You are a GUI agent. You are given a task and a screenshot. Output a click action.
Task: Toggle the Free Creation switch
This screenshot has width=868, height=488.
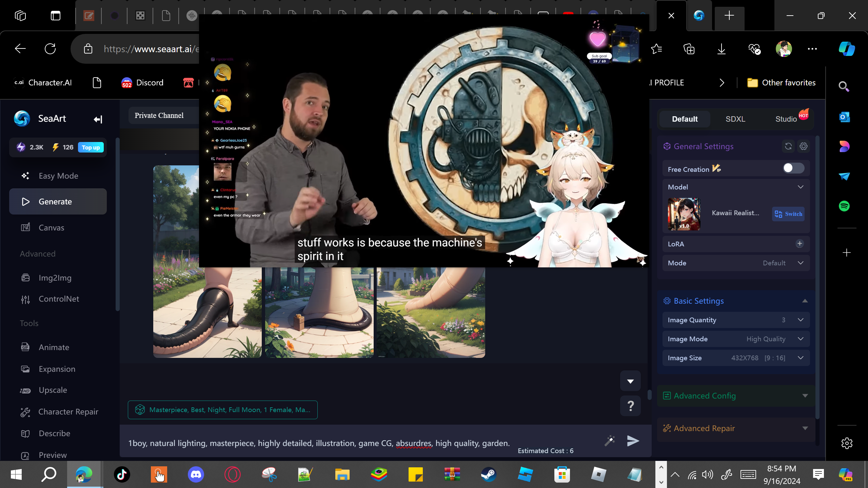tap(793, 168)
